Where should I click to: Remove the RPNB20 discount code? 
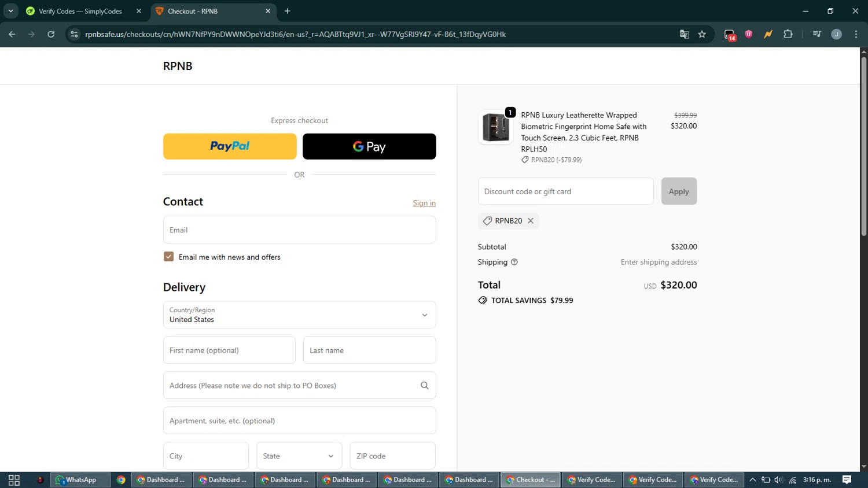coord(531,221)
